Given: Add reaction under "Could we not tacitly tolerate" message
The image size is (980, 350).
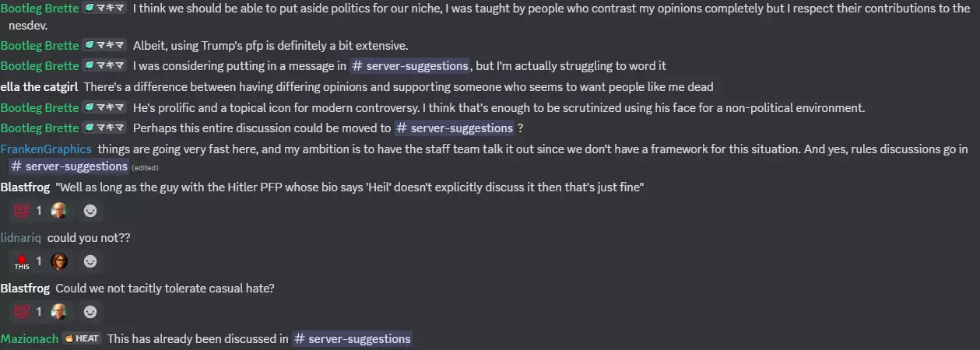Looking at the screenshot, I should click(90, 312).
